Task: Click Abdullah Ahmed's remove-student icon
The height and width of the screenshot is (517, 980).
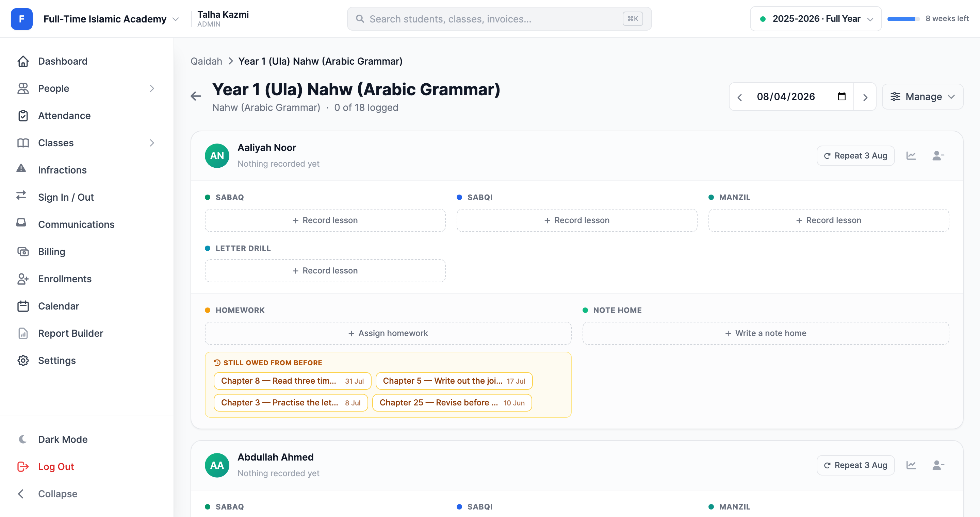Action: 938,465
